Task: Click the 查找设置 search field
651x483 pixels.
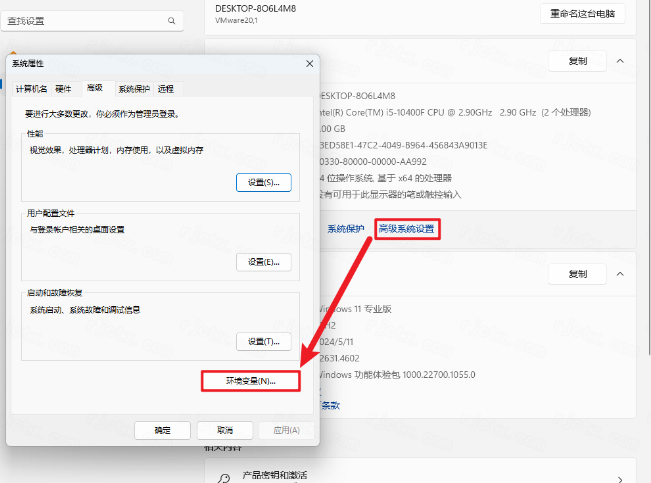Action: (x=85, y=21)
